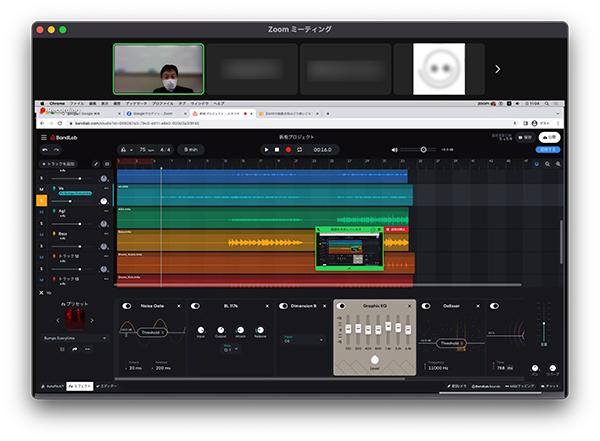Disable the Graphic EQ effect toggle
Screen dimensions: 600x441
[x=343, y=306]
